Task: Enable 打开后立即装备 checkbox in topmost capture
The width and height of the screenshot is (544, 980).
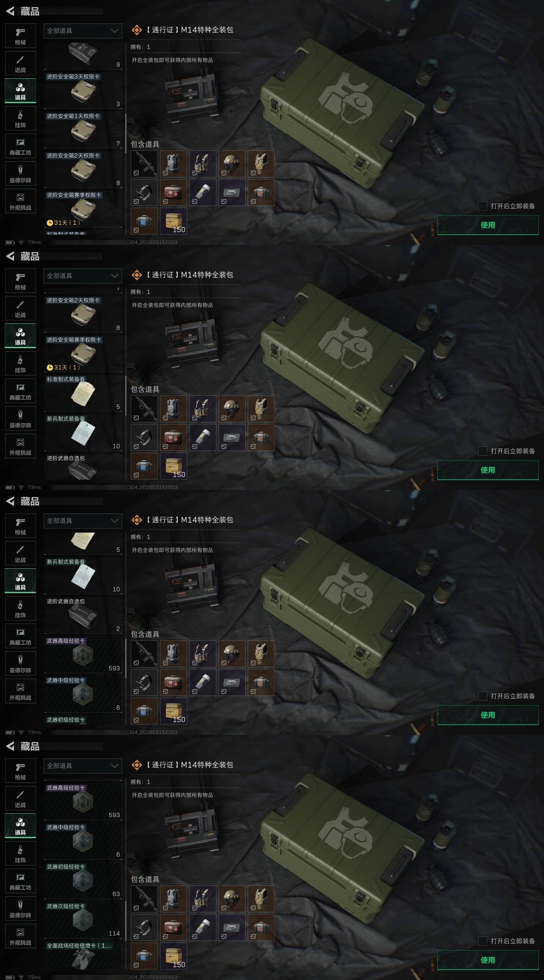Action: pyautogui.click(x=482, y=206)
